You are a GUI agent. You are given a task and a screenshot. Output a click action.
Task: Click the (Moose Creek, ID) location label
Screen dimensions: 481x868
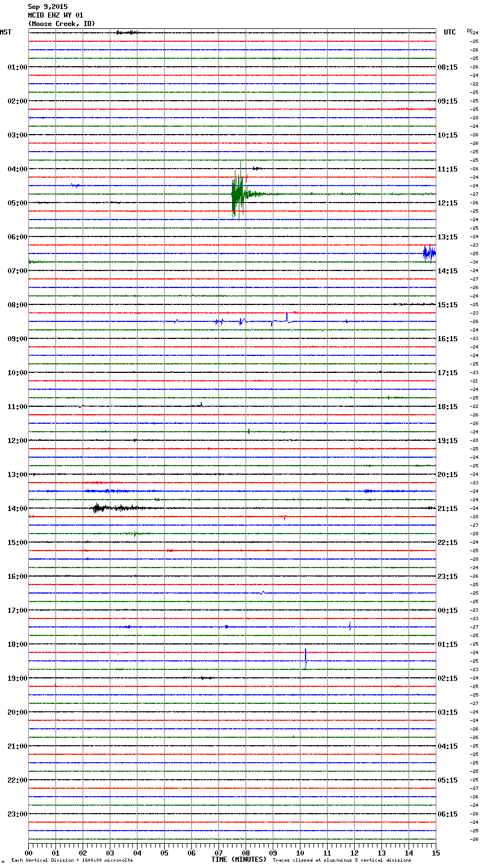tap(62, 24)
